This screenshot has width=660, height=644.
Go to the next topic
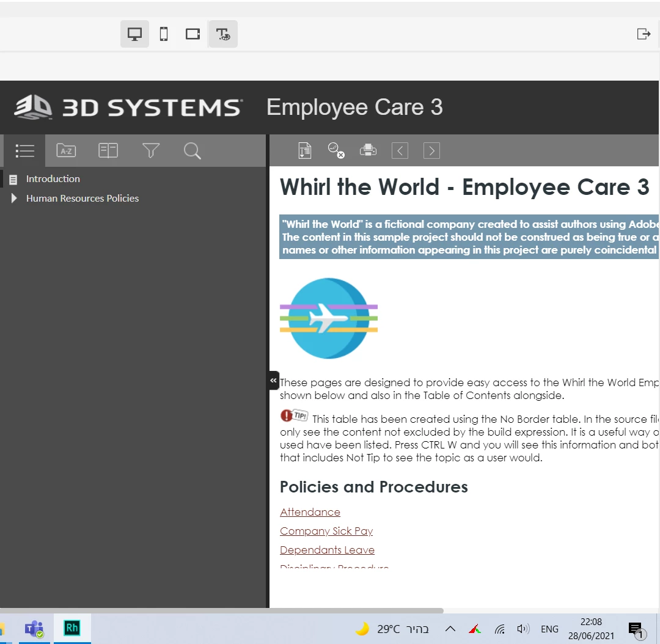click(x=431, y=151)
